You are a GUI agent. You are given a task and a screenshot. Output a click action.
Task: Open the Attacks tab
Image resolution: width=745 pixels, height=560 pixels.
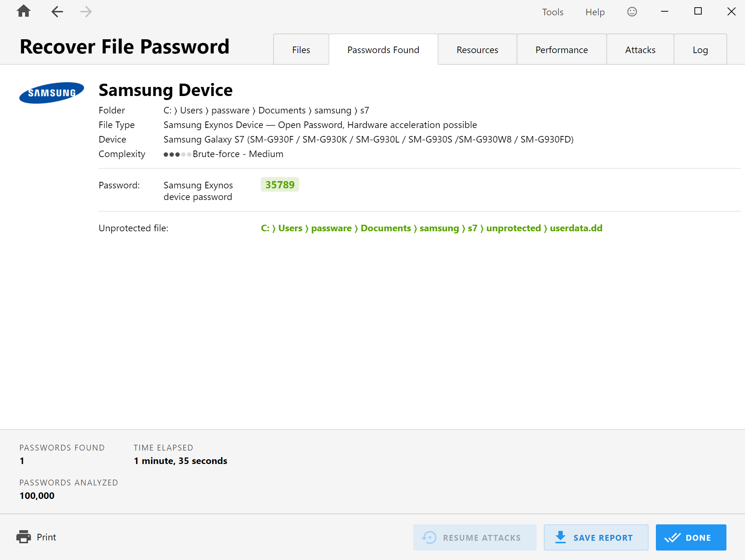640,49
